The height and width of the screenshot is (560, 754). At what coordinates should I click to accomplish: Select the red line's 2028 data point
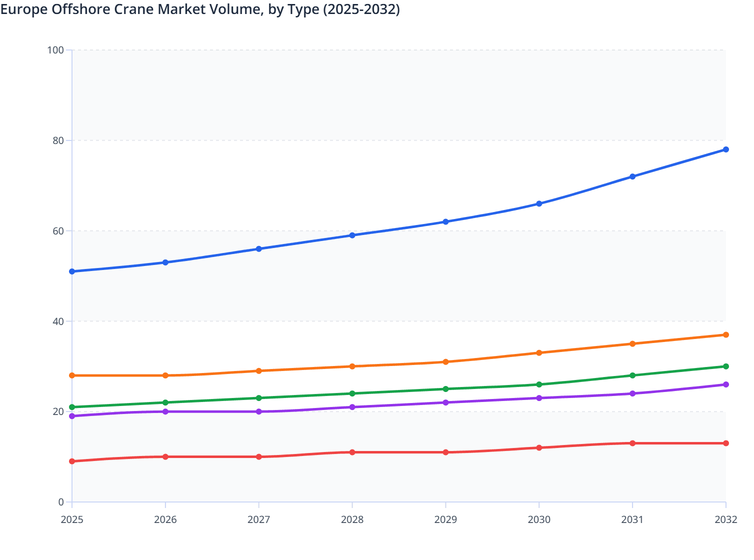coord(352,452)
